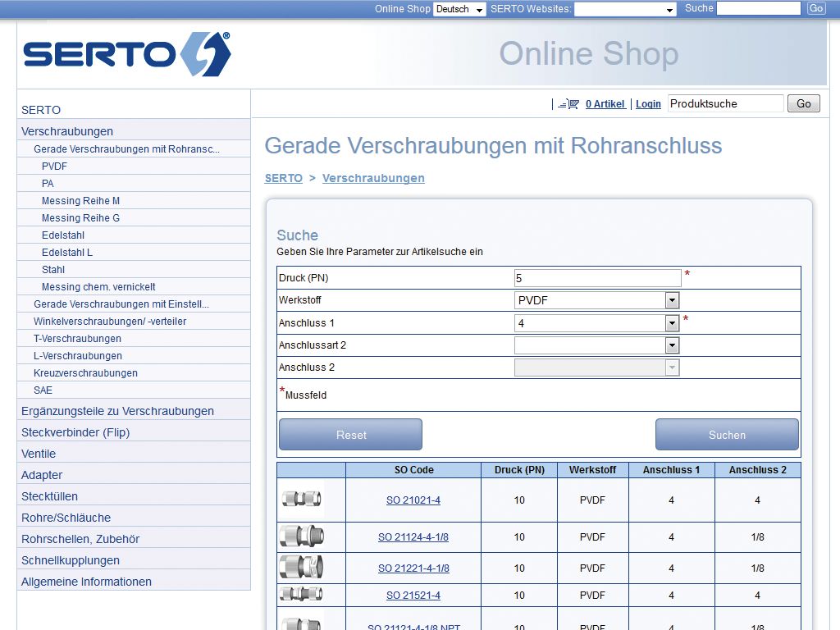This screenshot has width=840, height=630.
Task: Click the Produktsuche Go button
Action: coord(804,104)
